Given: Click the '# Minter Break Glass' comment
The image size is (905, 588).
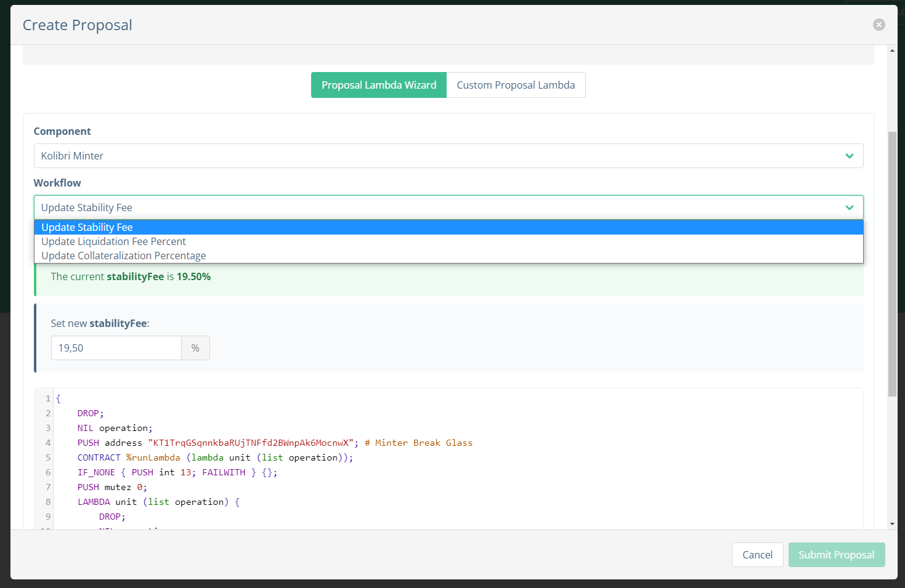Looking at the screenshot, I should [x=418, y=443].
